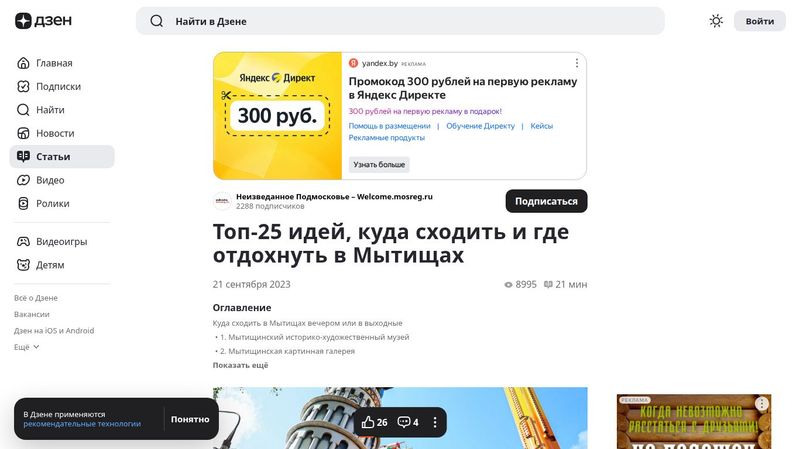Open the Видеоигры gamepad item

[62, 241]
